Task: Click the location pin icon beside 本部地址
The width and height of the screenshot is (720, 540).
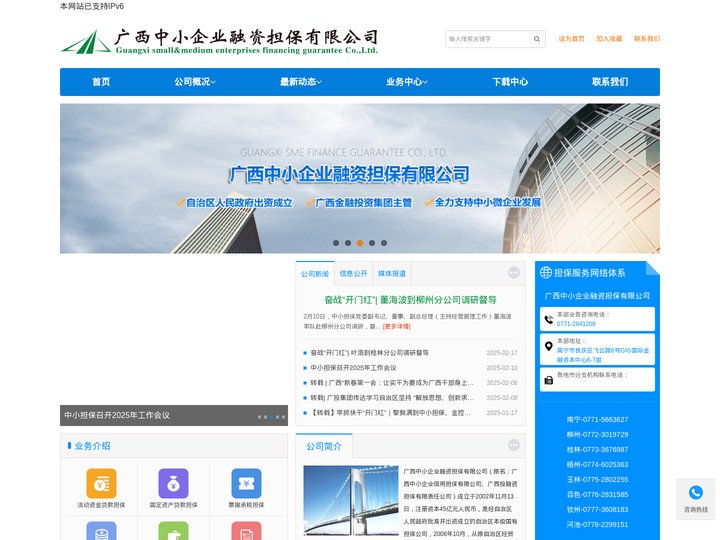Action: click(x=548, y=347)
